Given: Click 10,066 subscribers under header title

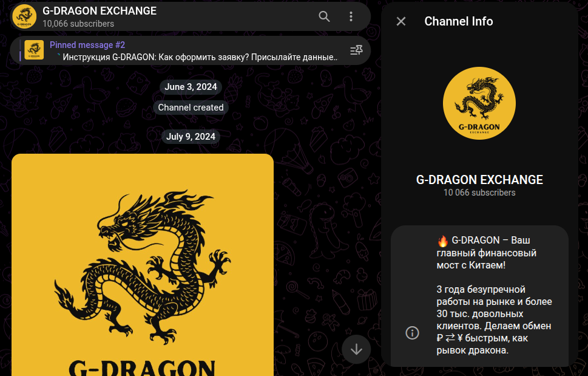Looking at the screenshot, I should click(x=78, y=24).
